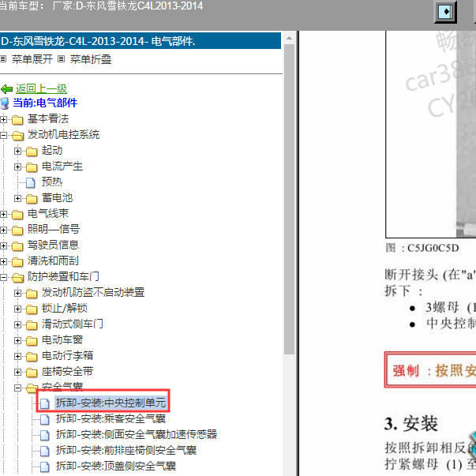Image resolution: width=476 pixels, height=476 pixels.
Task: Collapse the 安全气囊 folder
Action: pos(17,388)
